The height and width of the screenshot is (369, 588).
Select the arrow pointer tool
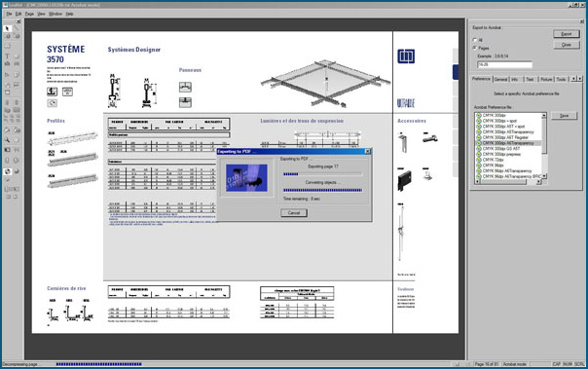point(7,28)
